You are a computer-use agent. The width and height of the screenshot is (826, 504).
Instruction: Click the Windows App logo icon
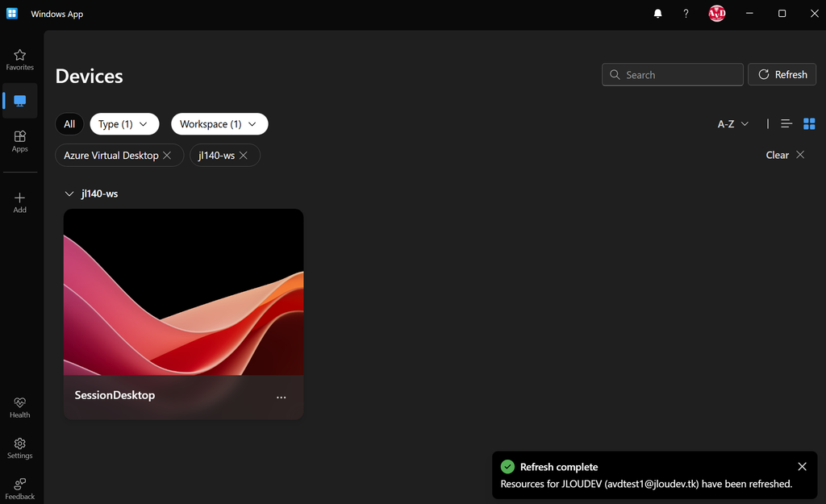(x=12, y=13)
